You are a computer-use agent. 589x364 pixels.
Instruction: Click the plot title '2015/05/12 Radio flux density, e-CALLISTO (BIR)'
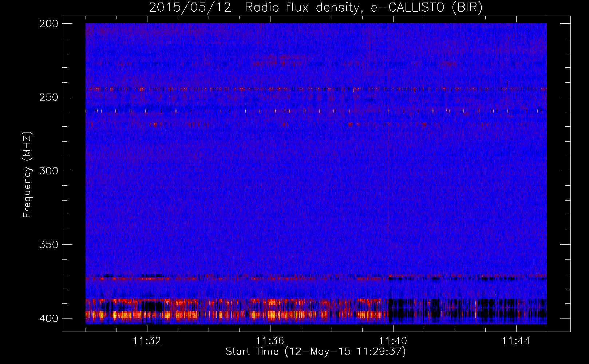(316, 8)
